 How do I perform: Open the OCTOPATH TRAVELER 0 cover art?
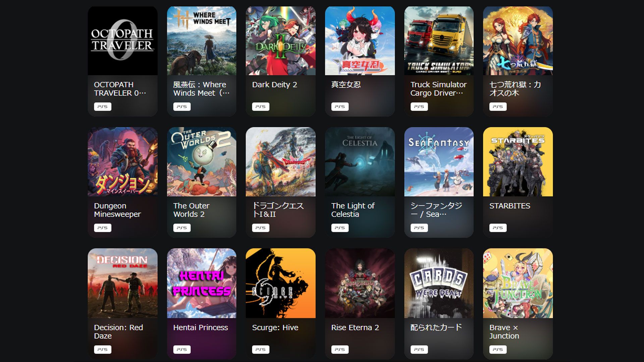tap(122, 41)
